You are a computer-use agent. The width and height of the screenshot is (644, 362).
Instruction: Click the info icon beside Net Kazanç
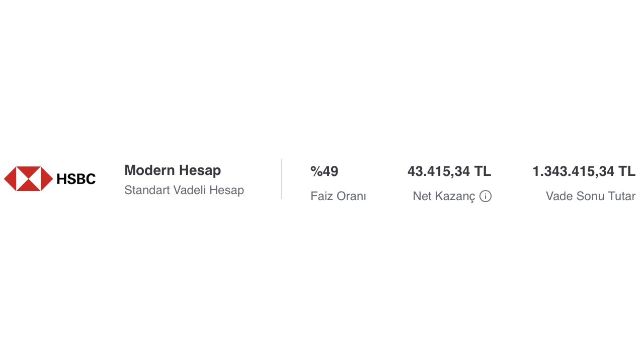point(486,196)
